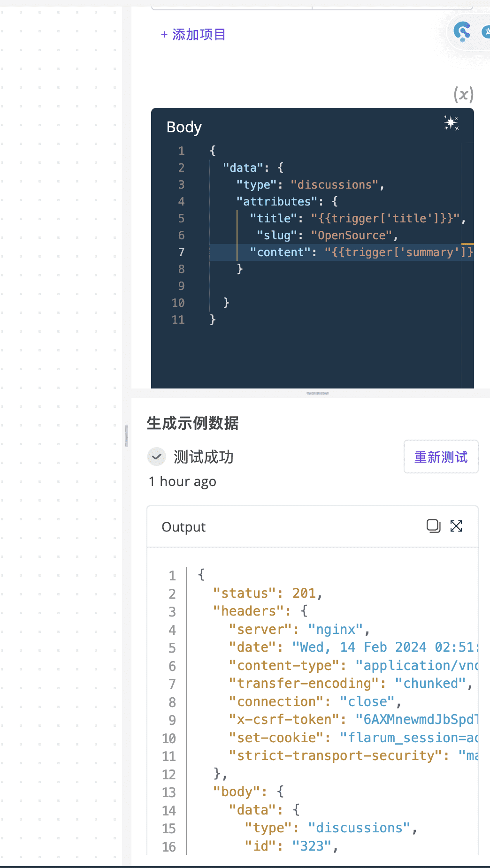This screenshot has width=490, height=868.
Task: Click the 重新测试 retest button
Action: pos(441,457)
